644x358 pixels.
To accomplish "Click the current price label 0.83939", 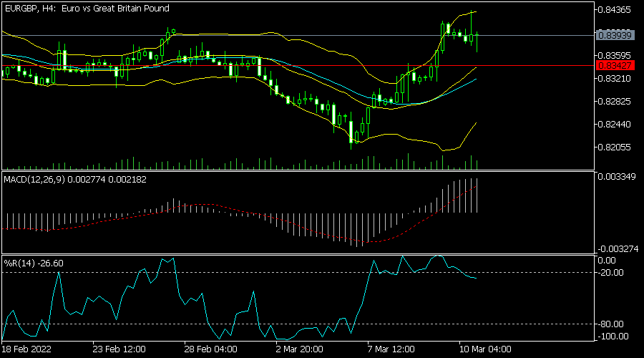I will click(x=615, y=35).
